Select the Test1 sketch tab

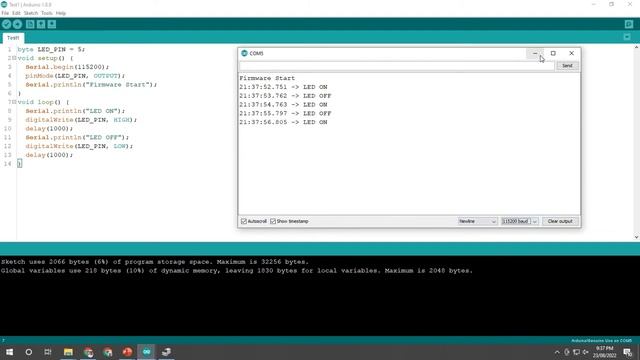[13, 38]
